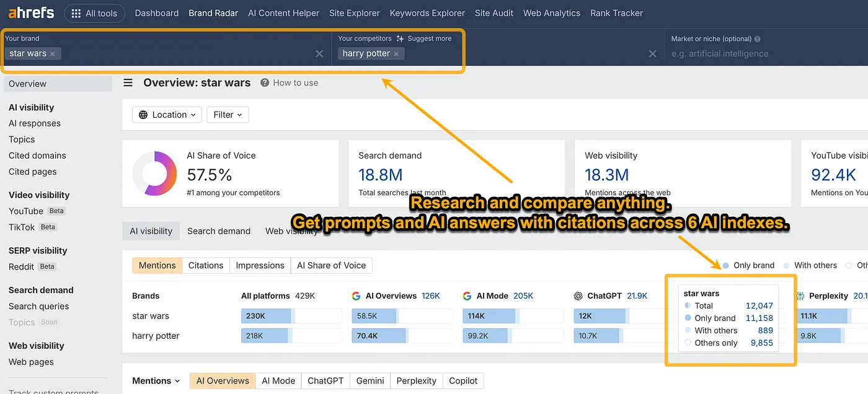Expand the Mentions dropdown below the brands table
Image resolution: width=868 pixels, height=394 pixels.
[156, 380]
